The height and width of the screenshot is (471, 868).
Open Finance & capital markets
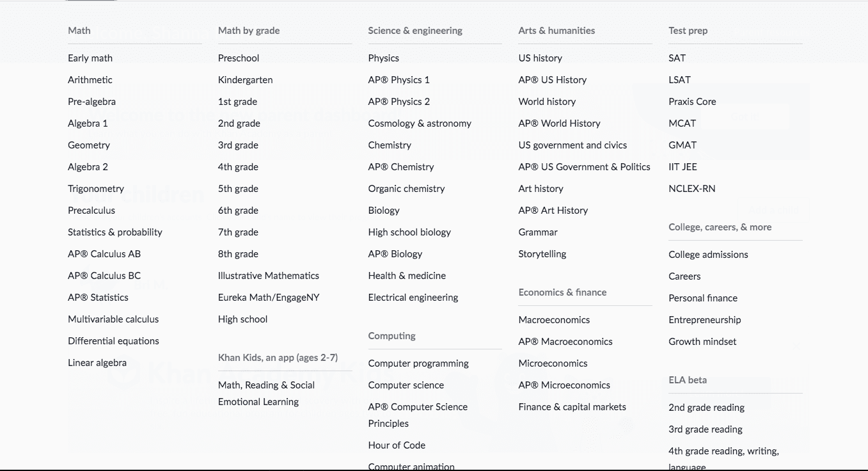572,407
